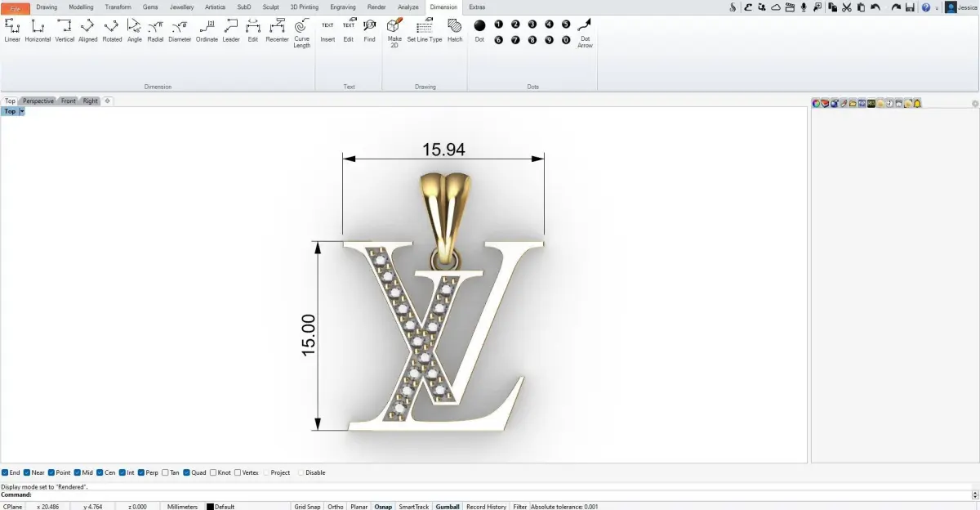
Task: Select the Horizontal dimension tool
Action: point(38,30)
